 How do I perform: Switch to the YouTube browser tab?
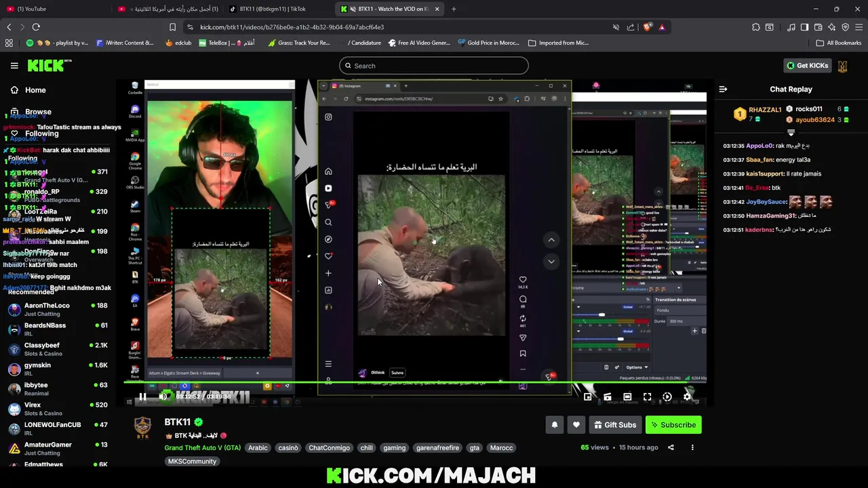[54, 9]
